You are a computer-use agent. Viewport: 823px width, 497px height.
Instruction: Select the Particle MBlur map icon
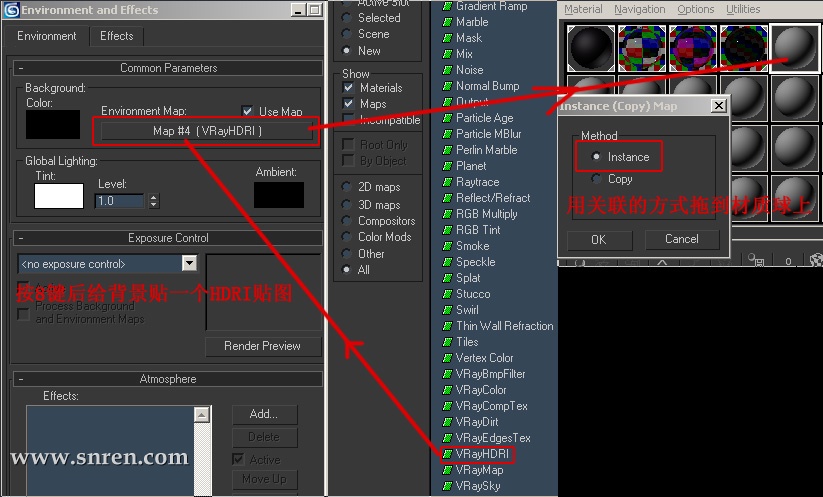coord(447,134)
